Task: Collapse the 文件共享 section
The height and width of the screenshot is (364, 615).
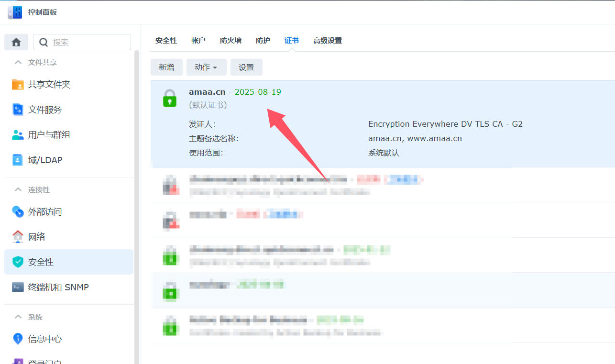Action: [18, 62]
